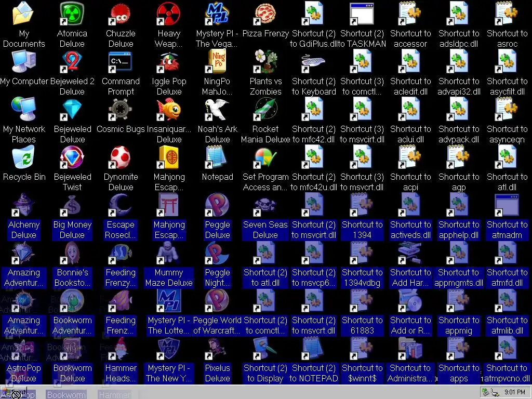
Task: Select the Rocket Mania Deluxe icon
Action: click(x=265, y=109)
